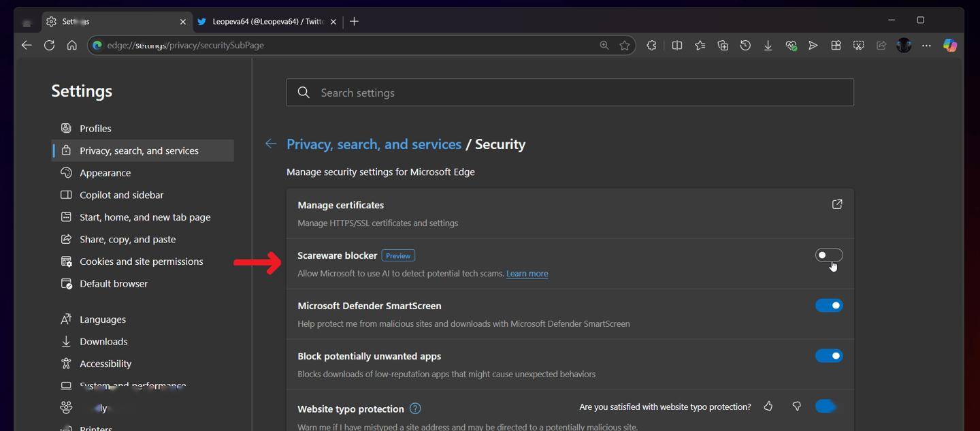
Task: Open Browser essentials heart icon
Action: coord(791,46)
